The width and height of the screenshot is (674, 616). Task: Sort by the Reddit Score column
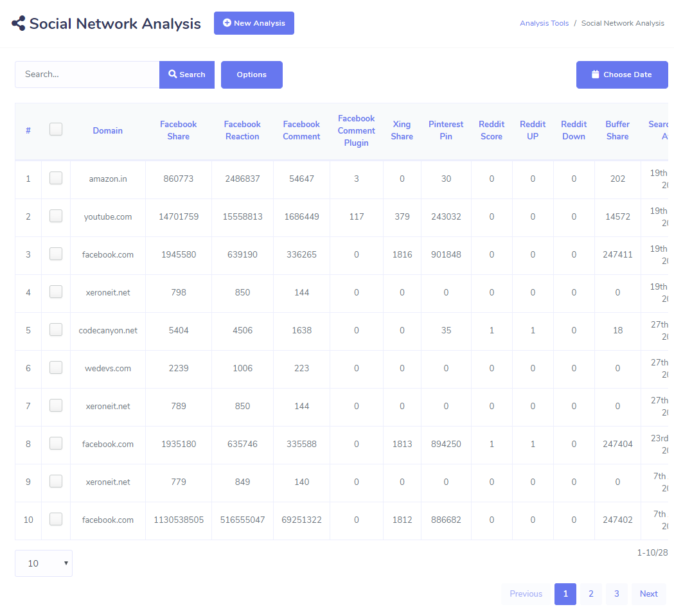492,130
